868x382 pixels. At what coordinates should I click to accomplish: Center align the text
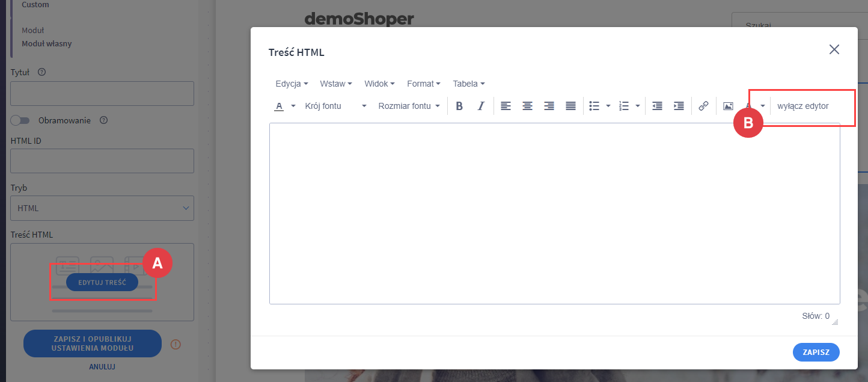tap(527, 106)
